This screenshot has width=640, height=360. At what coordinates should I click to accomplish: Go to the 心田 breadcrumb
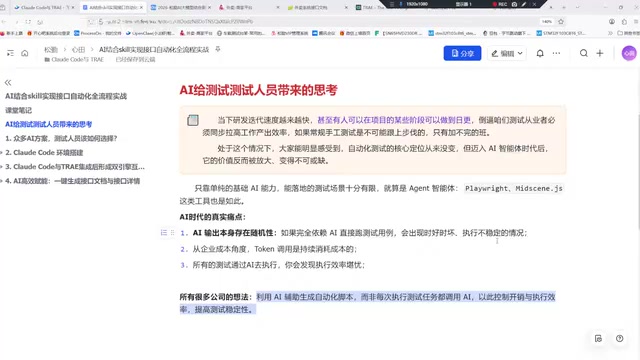[78, 49]
